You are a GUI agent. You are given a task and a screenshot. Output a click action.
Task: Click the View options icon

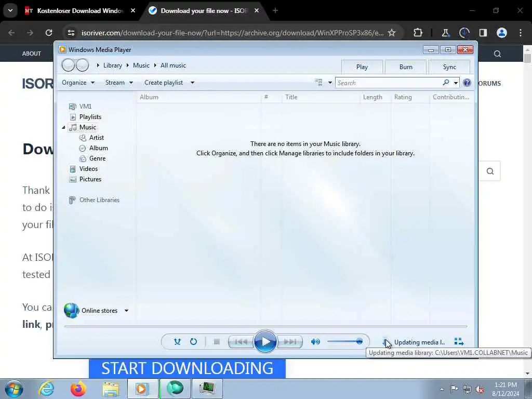tap(318, 82)
